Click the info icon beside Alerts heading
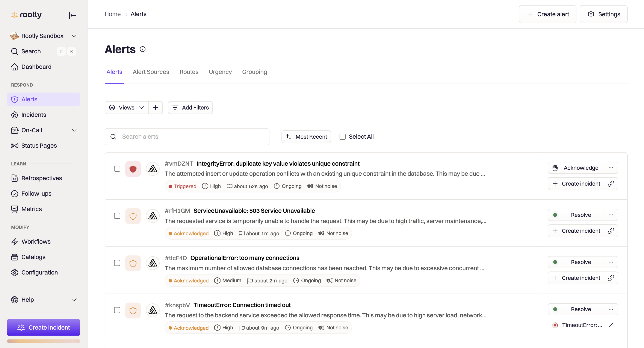The height and width of the screenshot is (348, 644). click(x=142, y=49)
